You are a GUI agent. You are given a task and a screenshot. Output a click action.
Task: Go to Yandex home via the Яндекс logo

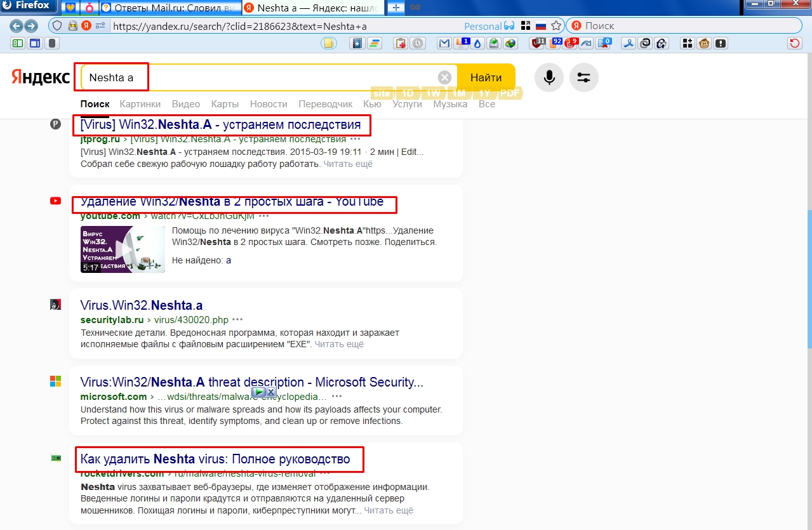41,77
